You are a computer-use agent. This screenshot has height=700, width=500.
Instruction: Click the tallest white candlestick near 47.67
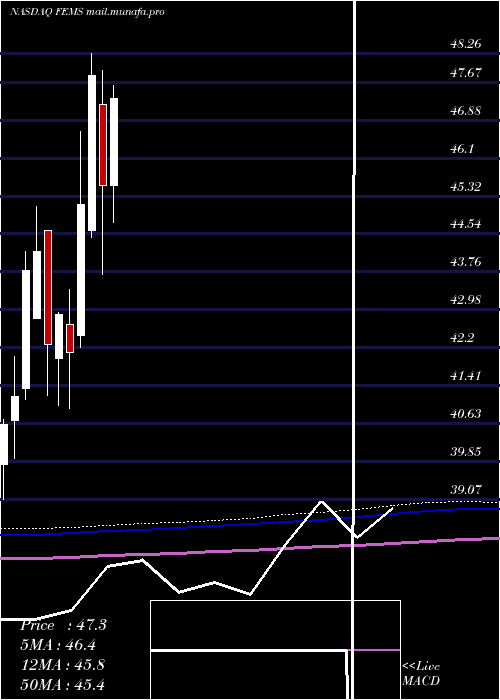[92, 153]
